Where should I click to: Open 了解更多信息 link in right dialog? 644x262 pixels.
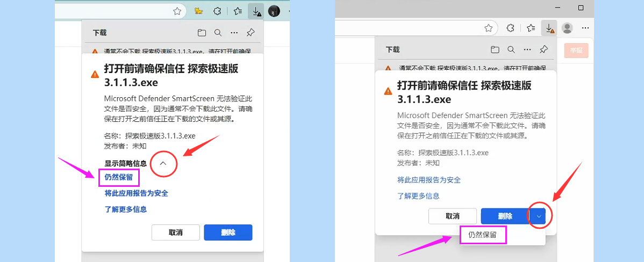(x=418, y=196)
